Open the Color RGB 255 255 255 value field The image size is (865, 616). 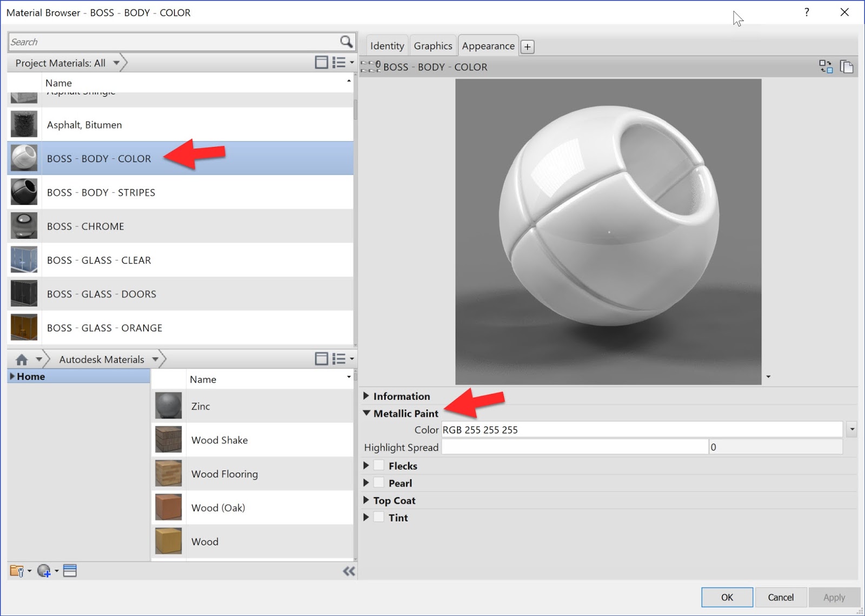(595, 430)
